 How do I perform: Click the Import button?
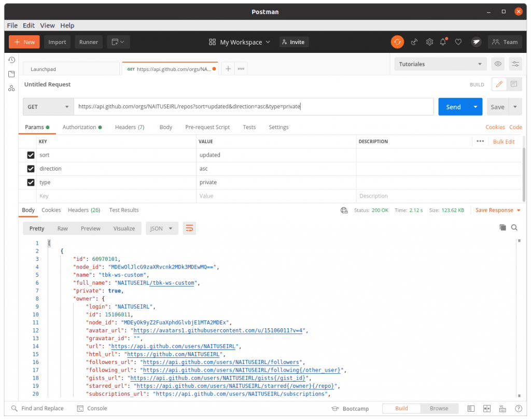pos(57,42)
